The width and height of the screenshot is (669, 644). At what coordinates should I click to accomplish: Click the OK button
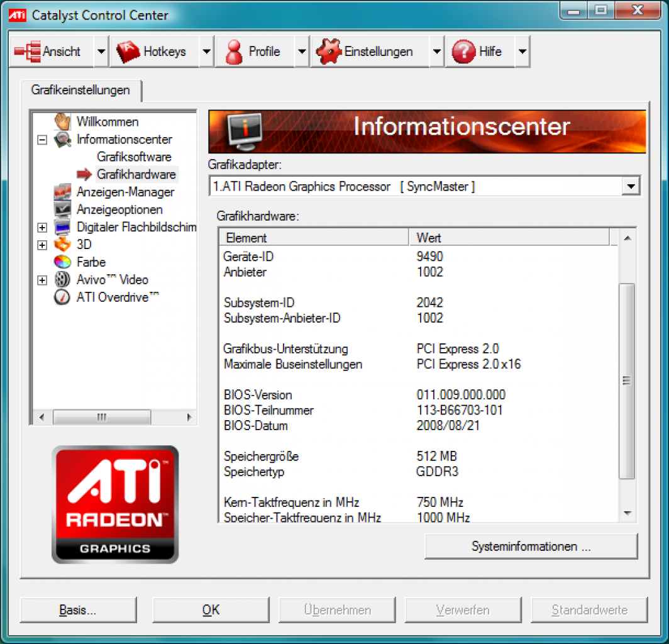click(x=211, y=610)
